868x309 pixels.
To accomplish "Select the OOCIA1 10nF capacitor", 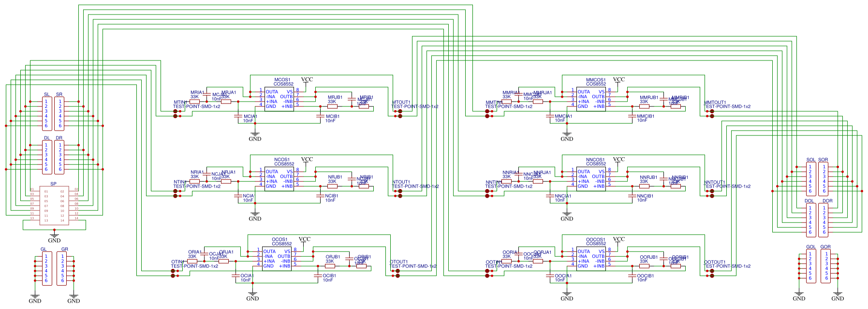I will click(550, 276).
